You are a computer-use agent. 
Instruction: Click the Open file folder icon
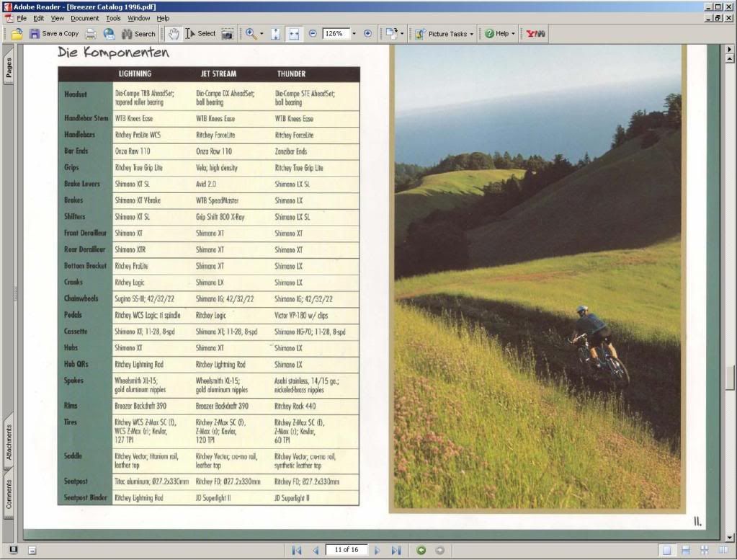coord(17,34)
